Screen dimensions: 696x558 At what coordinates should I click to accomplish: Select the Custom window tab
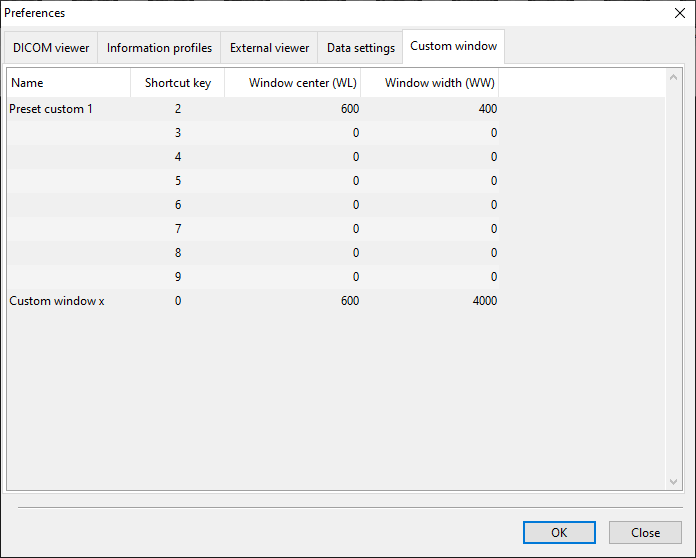[x=453, y=46]
